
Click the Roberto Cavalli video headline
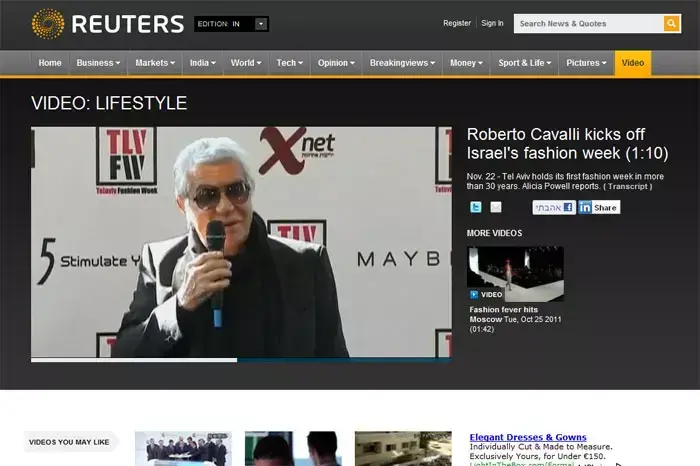[x=567, y=144]
